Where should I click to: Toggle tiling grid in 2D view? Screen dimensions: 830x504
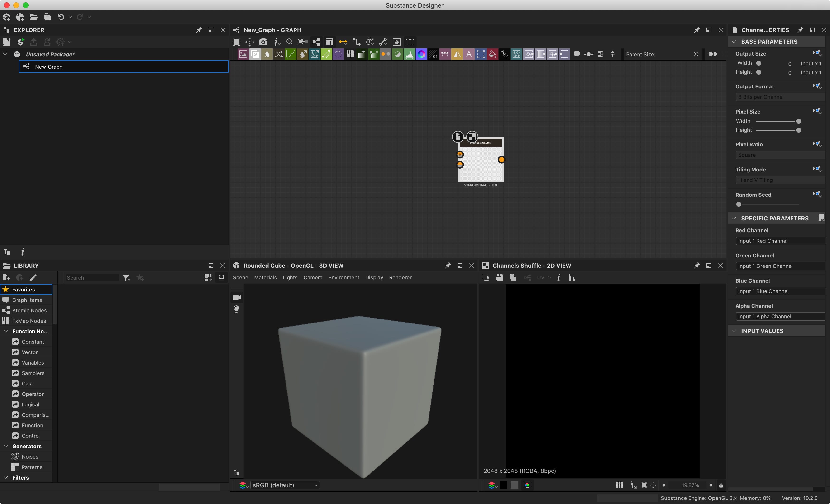619,485
